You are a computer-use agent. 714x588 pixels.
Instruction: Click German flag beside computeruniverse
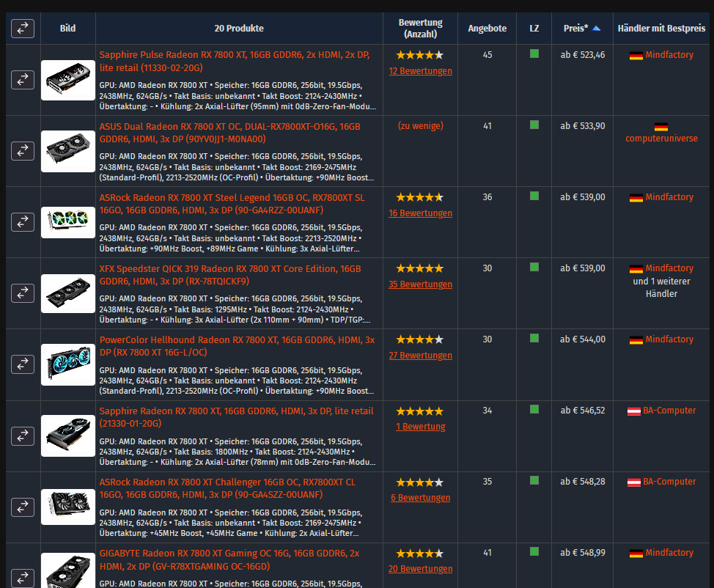tap(661, 127)
